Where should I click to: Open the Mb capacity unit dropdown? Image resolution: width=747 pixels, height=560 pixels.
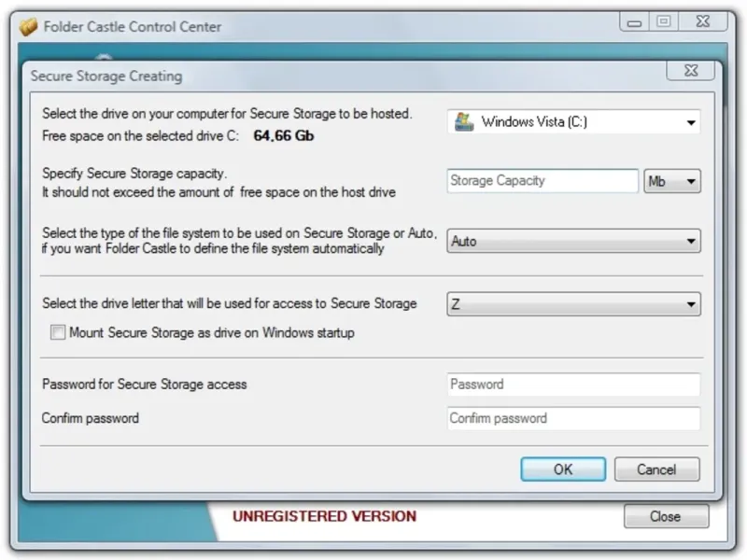(671, 181)
